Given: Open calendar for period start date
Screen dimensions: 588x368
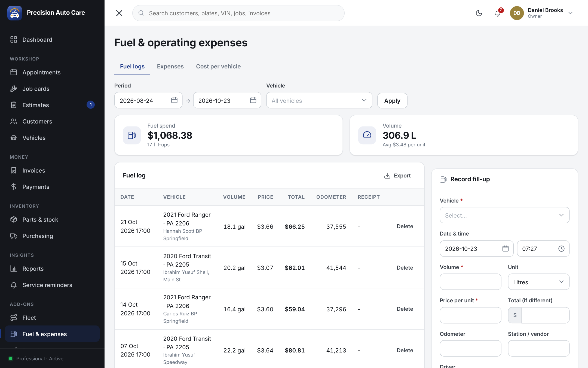Looking at the screenshot, I should pyautogui.click(x=174, y=100).
